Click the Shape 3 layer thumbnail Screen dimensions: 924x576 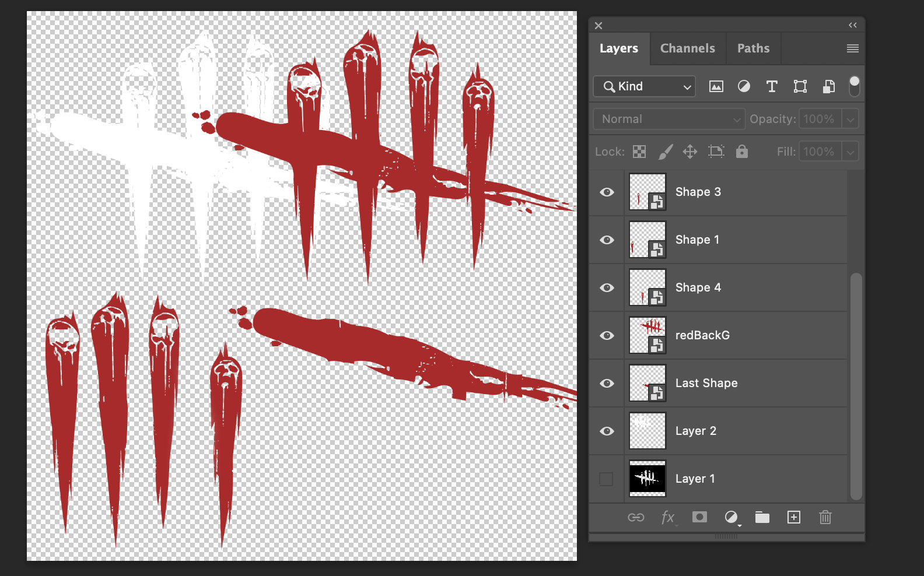point(647,192)
